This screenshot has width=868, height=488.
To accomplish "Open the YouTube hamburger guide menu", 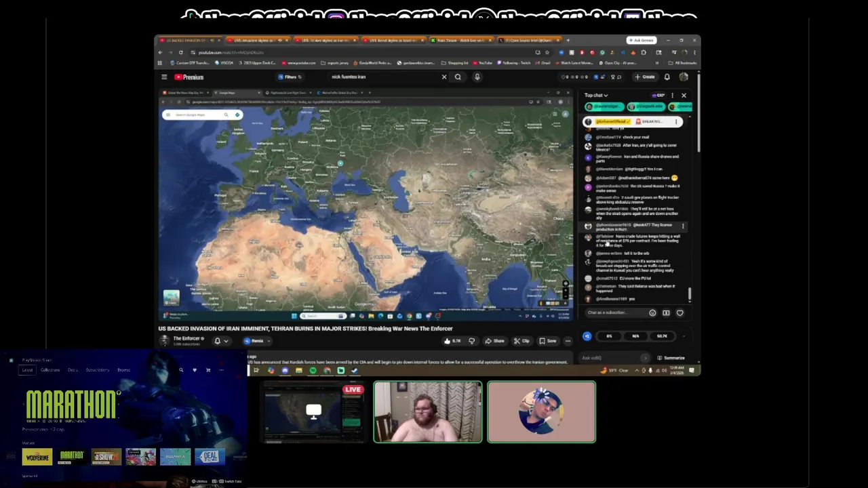I will [x=164, y=77].
